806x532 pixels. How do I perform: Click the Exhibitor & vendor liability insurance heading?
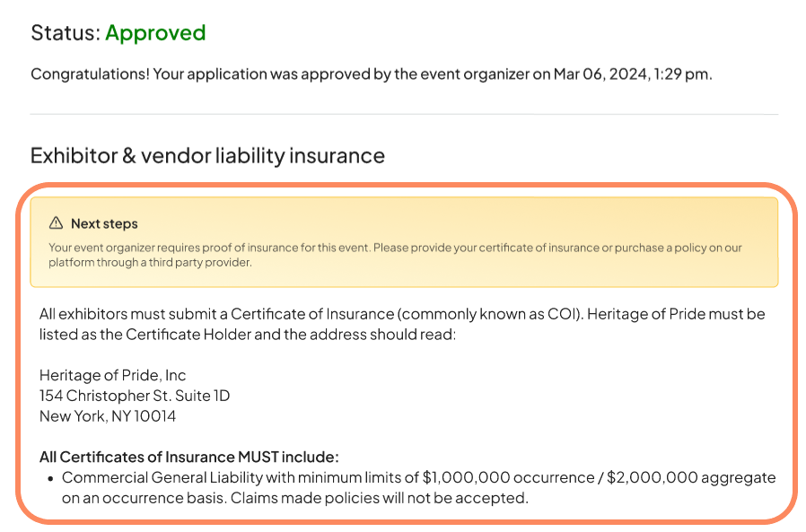tap(207, 155)
